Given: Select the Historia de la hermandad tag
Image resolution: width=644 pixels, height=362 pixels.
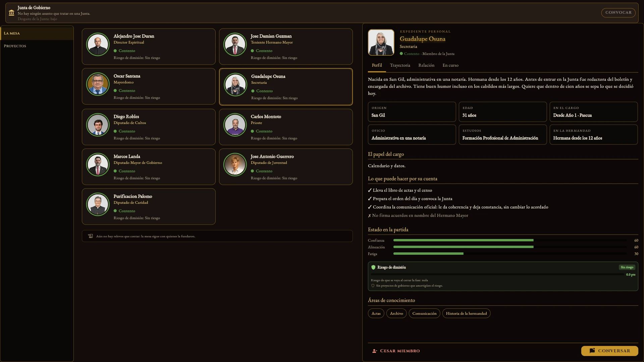Looking at the screenshot, I should point(466,313).
